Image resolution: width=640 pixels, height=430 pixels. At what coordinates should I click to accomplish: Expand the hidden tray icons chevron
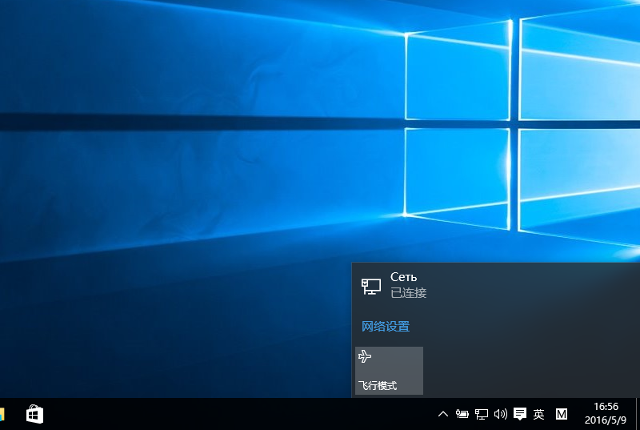[x=443, y=414]
